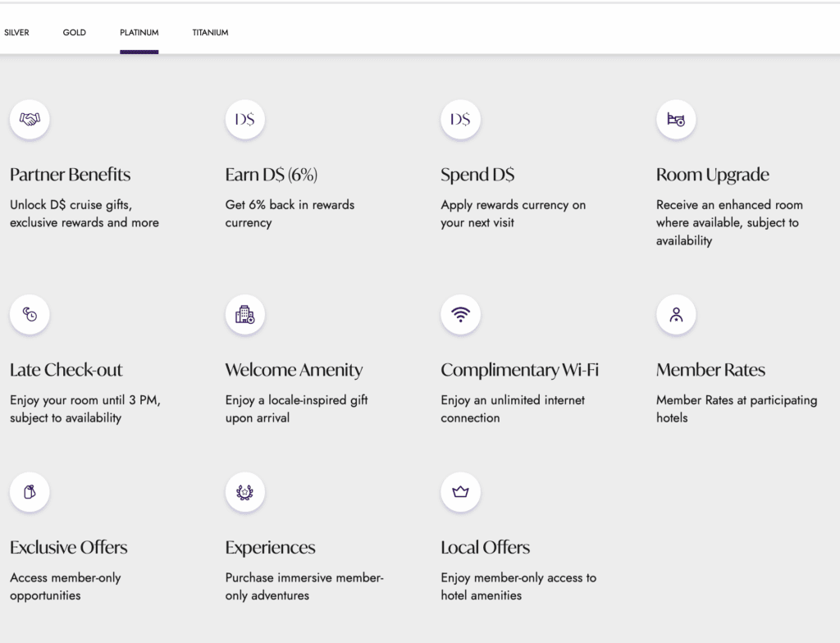The image size is (840, 643).
Task: Select the Member Rates person icon
Action: 676,314
